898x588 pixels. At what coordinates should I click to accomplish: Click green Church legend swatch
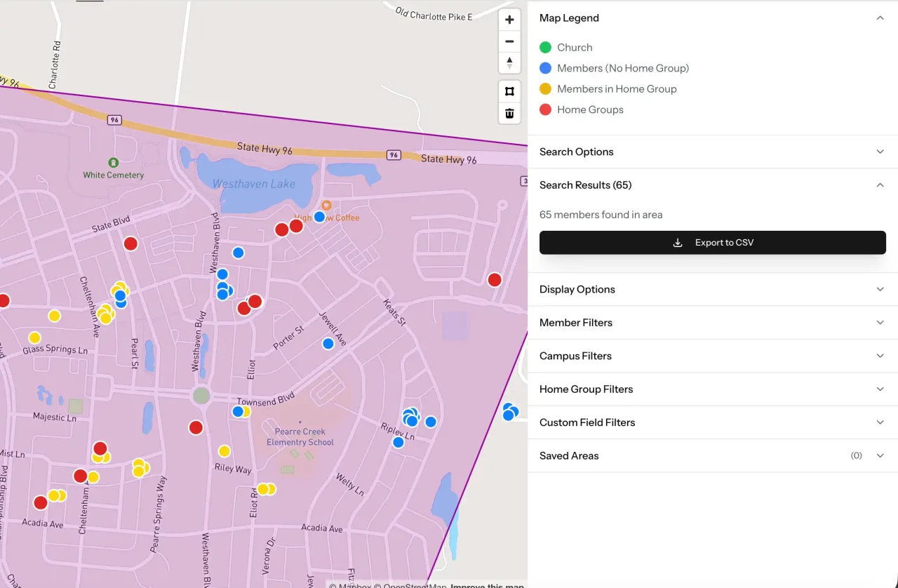(545, 48)
